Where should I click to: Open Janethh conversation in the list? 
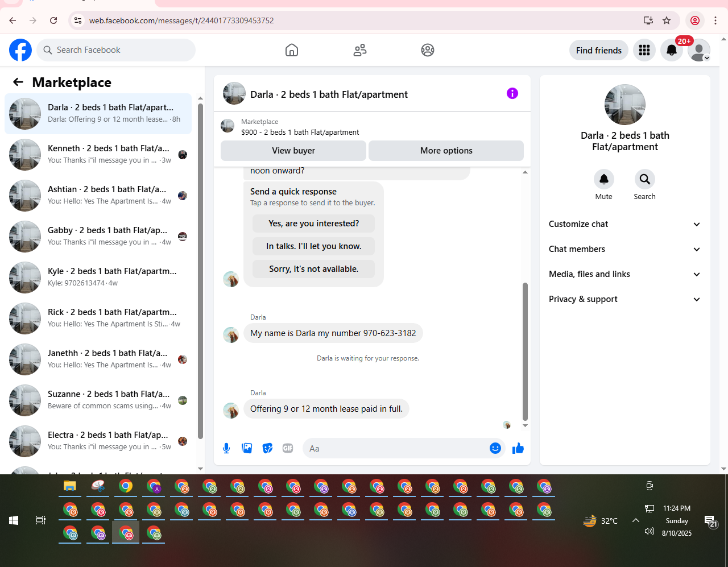pos(98,359)
